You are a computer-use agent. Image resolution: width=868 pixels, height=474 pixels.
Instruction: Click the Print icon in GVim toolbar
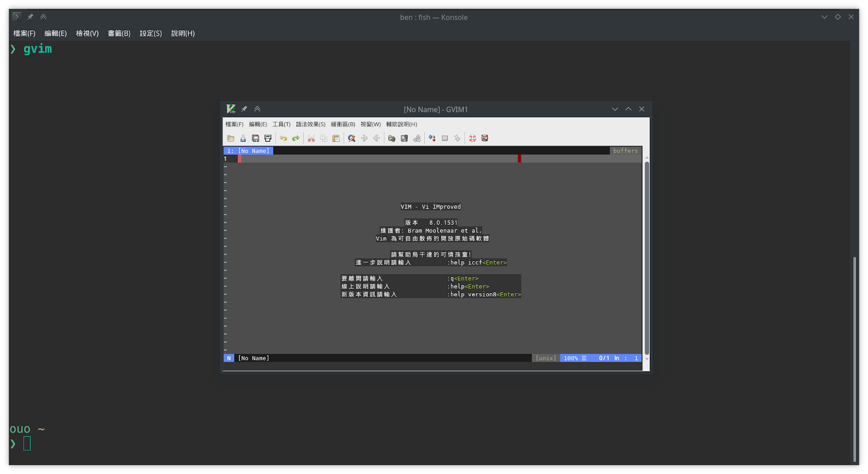tap(268, 138)
